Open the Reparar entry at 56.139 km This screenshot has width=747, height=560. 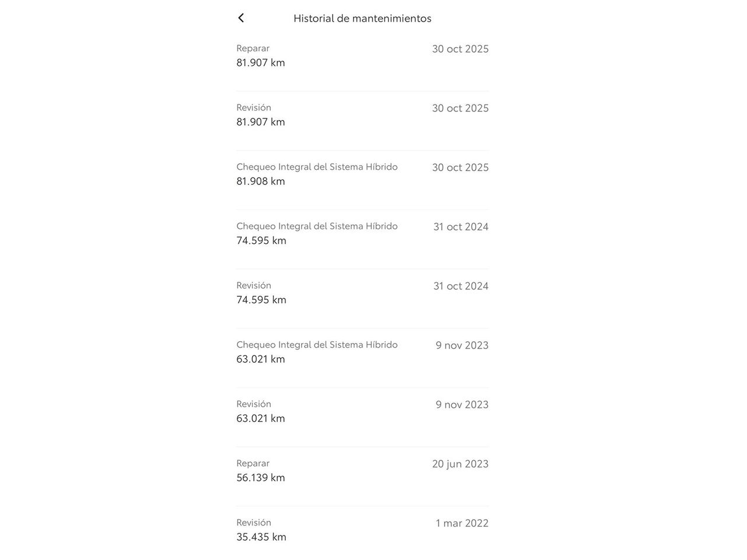coord(362,471)
